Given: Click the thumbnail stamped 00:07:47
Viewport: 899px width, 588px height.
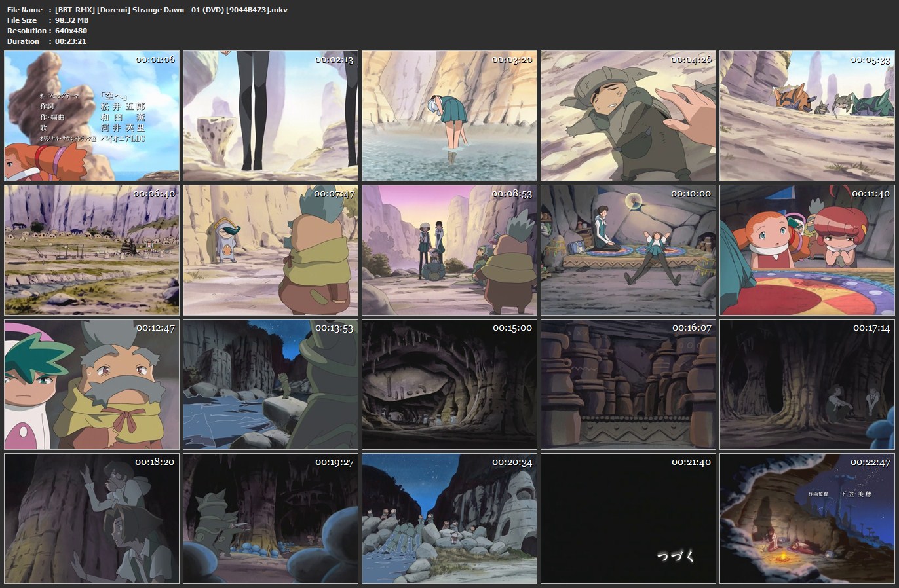Looking at the screenshot, I should 271,250.
